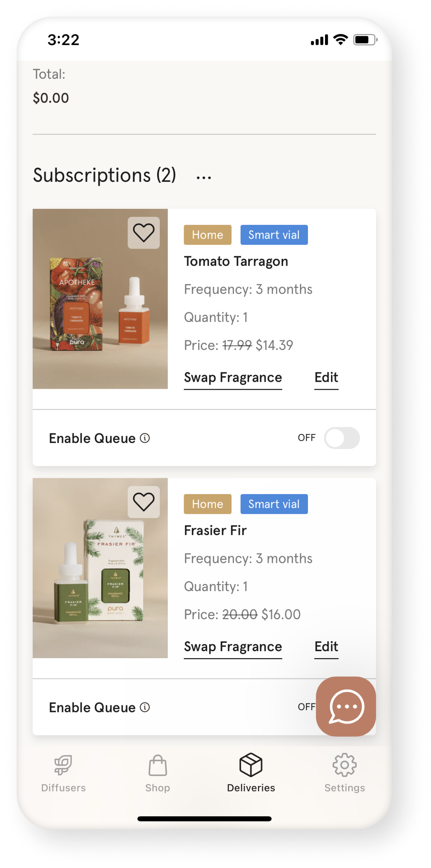
Task: Select the Deliveries box icon
Action: [x=251, y=765]
